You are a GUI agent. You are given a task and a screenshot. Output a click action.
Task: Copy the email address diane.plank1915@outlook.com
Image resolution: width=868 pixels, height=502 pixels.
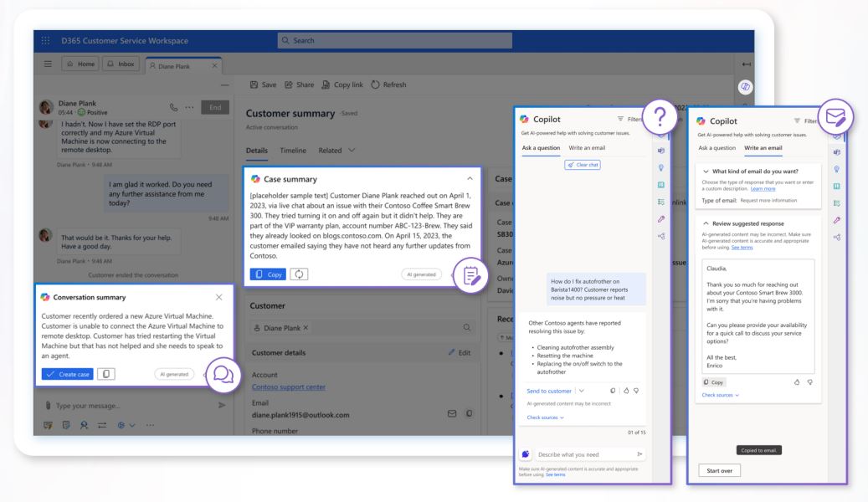[469, 413]
